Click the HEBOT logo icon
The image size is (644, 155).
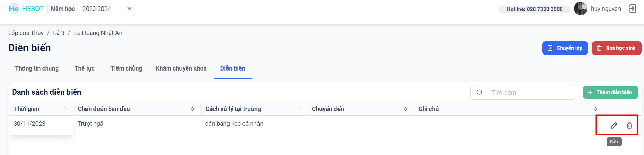click(x=14, y=9)
